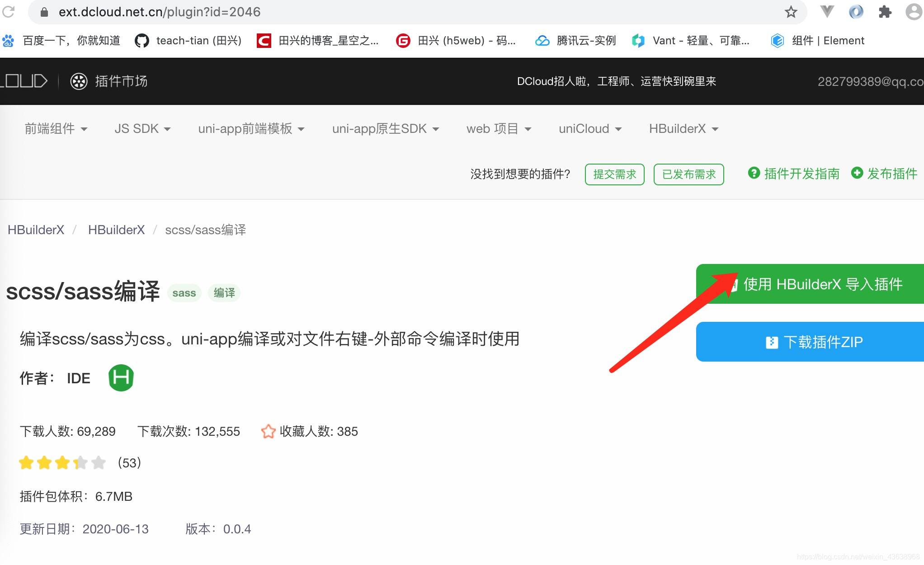The image size is (924, 565).
Task: Click the plugin description text
Action: click(269, 339)
